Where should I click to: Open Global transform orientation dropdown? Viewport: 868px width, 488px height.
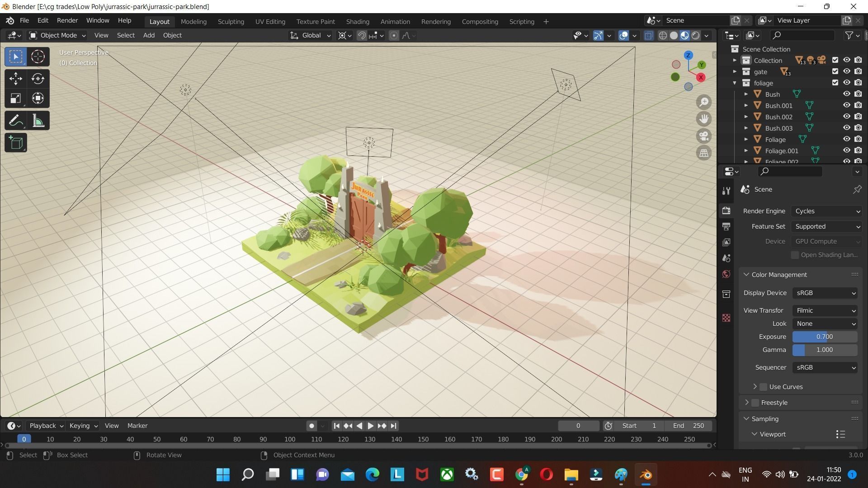311,35
